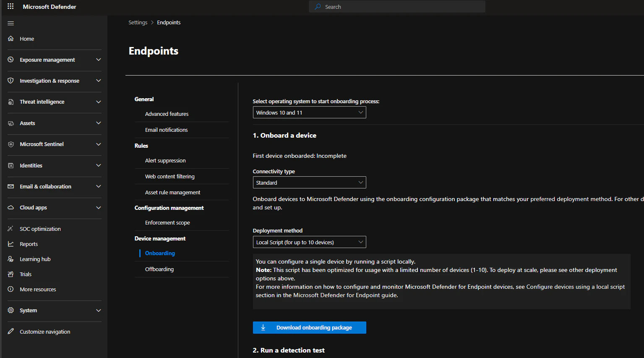The image size is (644, 358).
Task: Open Enforcement scope settings
Action: coord(167,222)
